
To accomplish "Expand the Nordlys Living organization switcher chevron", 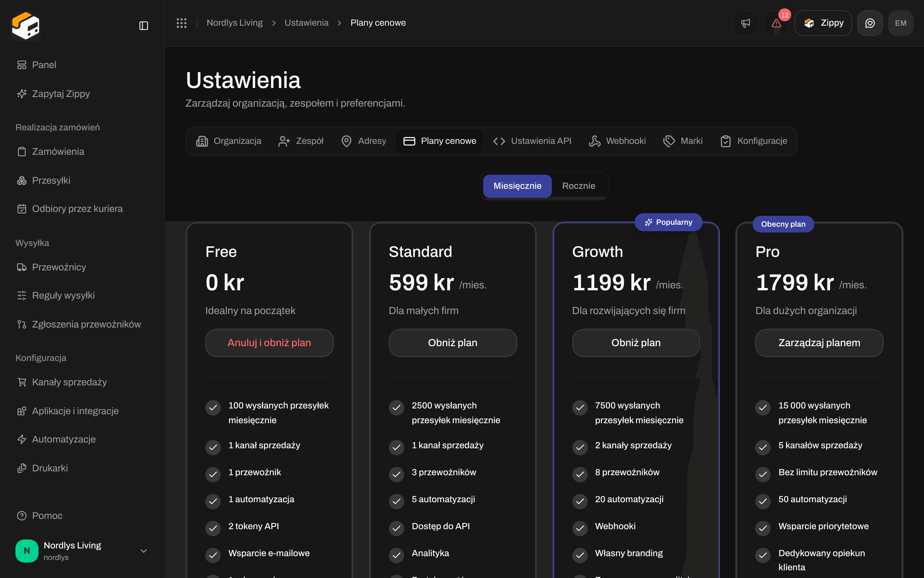I will (x=143, y=551).
